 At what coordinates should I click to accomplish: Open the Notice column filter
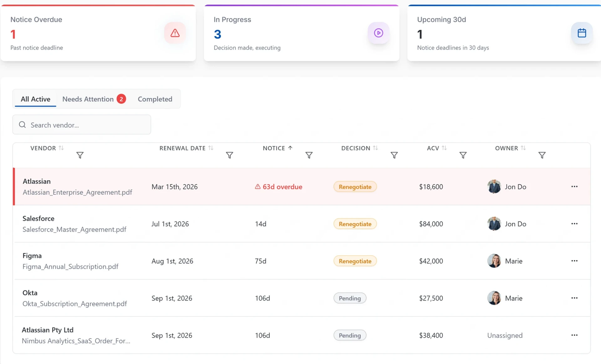[x=309, y=155]
